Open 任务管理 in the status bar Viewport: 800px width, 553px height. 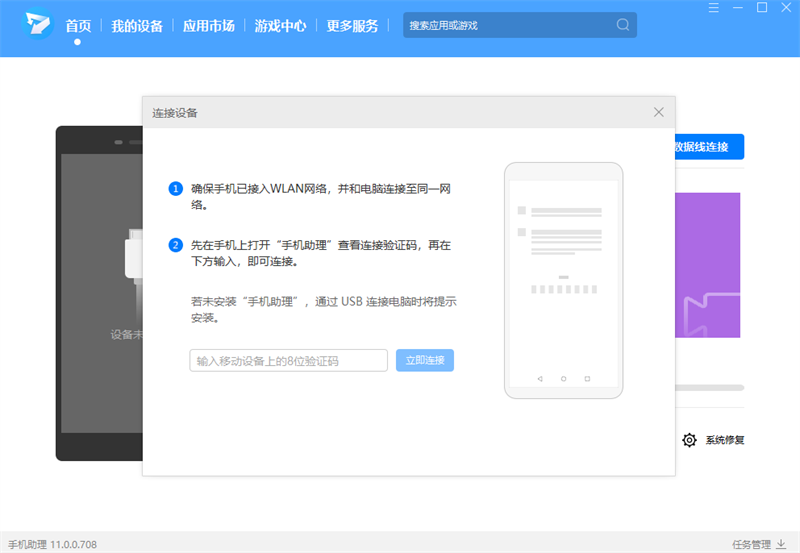point(751,545)
